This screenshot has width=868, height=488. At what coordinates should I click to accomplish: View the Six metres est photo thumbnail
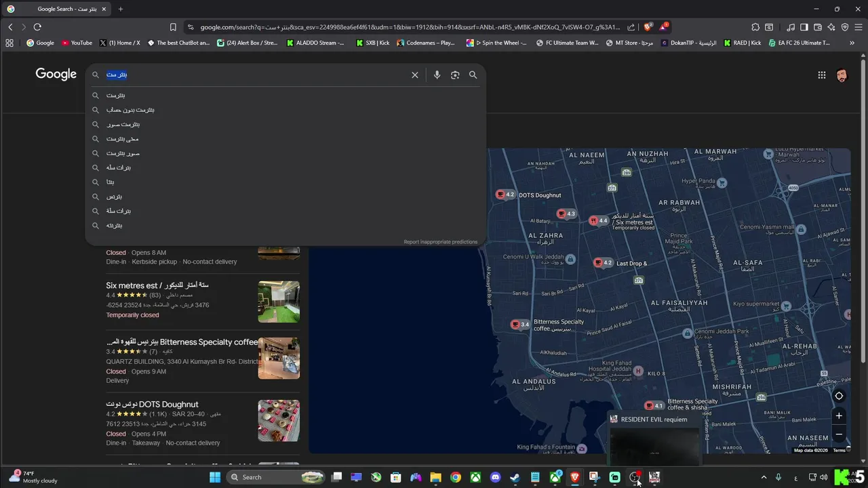[x=279, y=302]
